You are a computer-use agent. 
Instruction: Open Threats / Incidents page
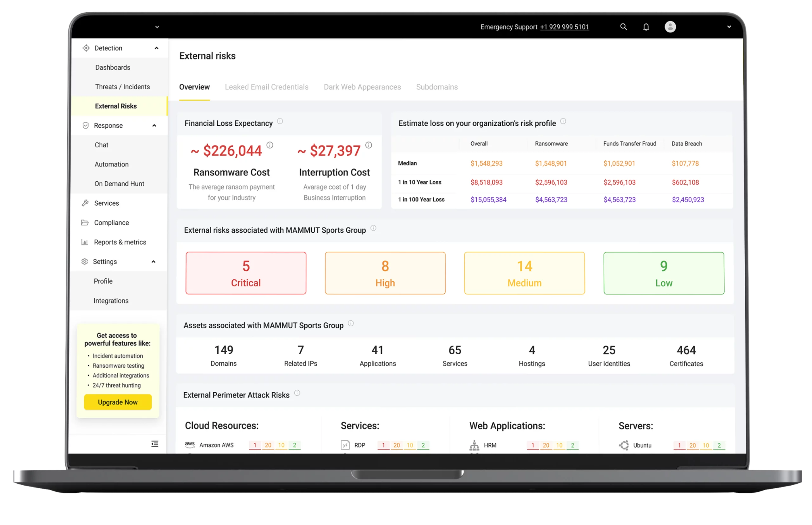pos(122,87)
